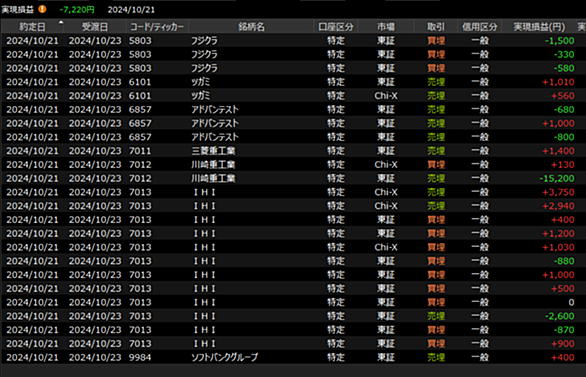Click the orange warning icon beside 実現損益
586x377 pixels.
pyautogui.click(x=42, y=9)
